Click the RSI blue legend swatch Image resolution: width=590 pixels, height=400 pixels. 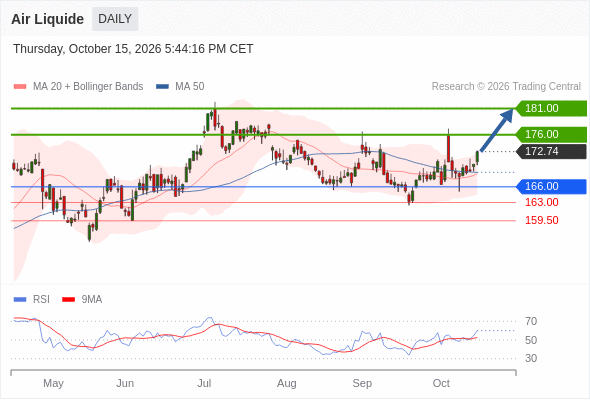click(20, 300)
